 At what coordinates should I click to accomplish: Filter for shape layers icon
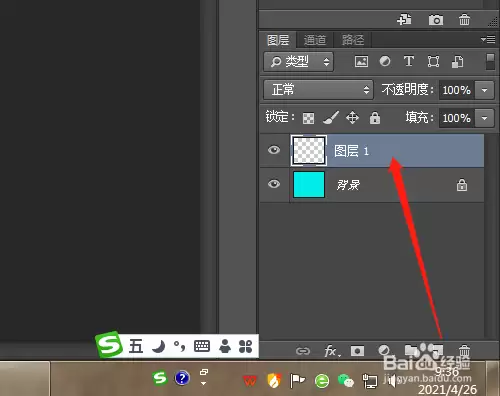(x=433, y=62)
